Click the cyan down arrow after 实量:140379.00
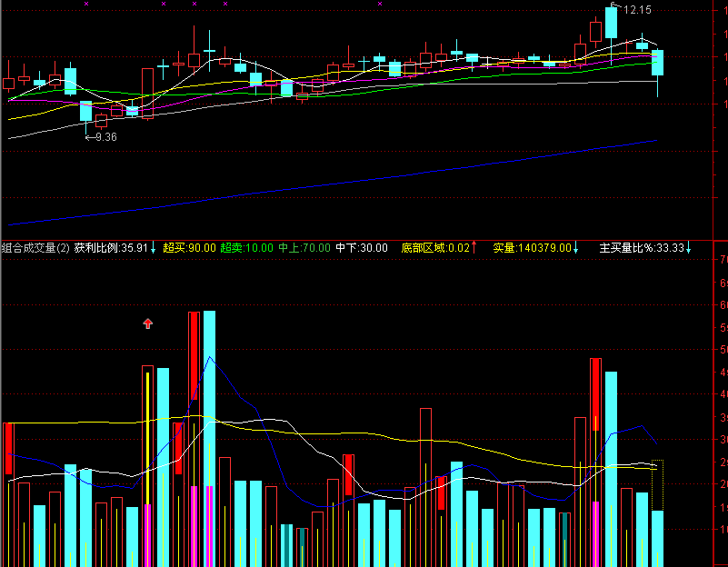This screenshot has width=728, height=567. 575,248
